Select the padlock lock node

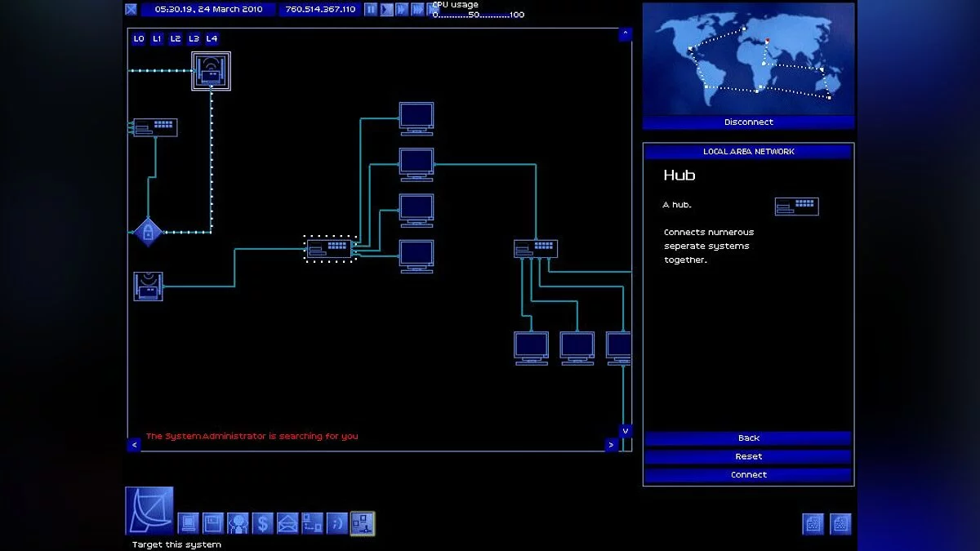pos(148,233)
